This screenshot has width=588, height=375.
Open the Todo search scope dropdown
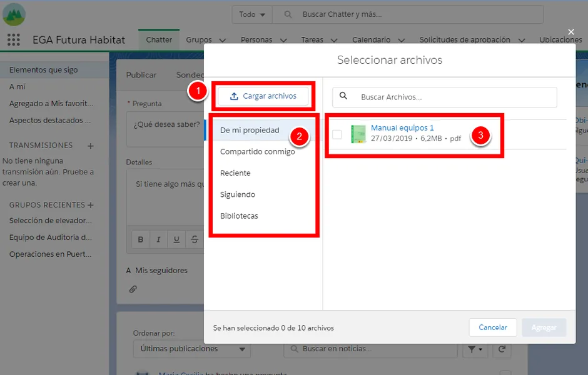(252, 14)
